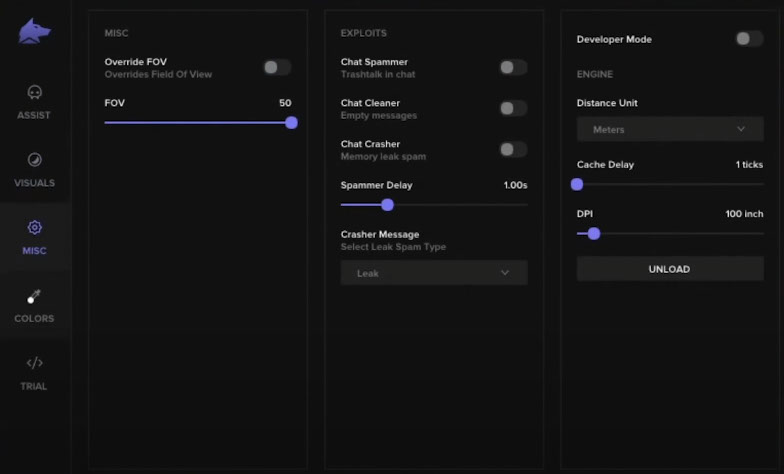Click the right end of Spammer Delay track
This screenshot has width=784, height=474.
pos(525,204)
